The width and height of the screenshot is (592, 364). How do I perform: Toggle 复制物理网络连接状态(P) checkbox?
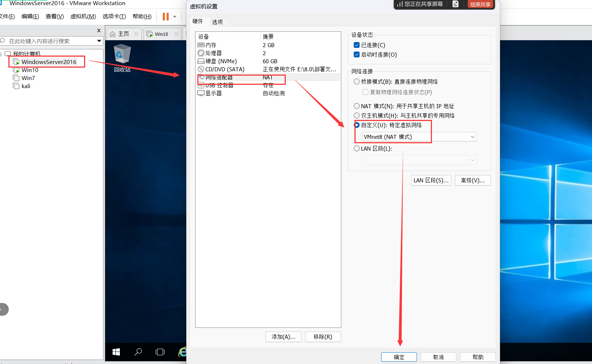click(365, 92)
